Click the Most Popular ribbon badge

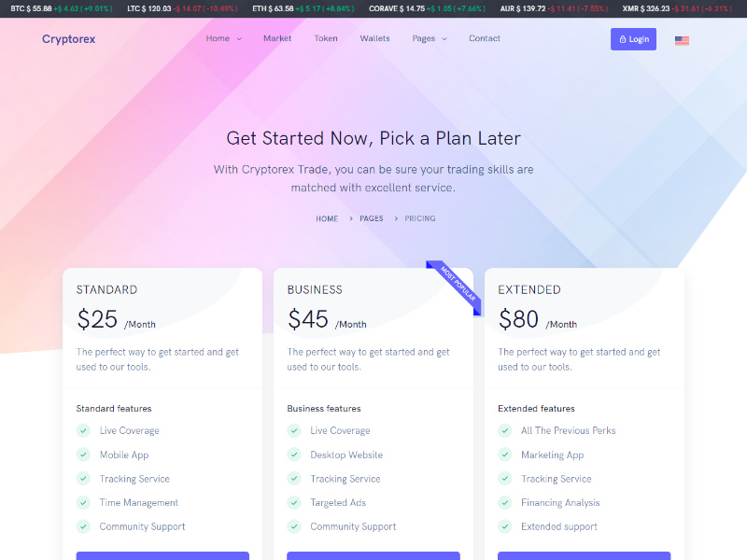click(x=455, y=287)
